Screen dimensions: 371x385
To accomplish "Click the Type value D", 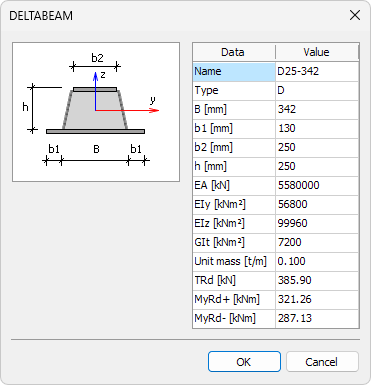I will tap(317, 91).
